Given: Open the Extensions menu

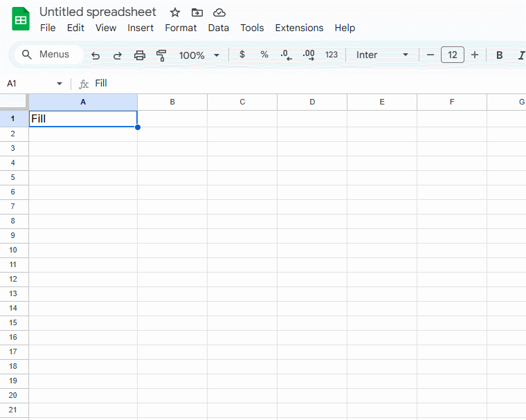Looking at the screenshot, I should (299, 28).
